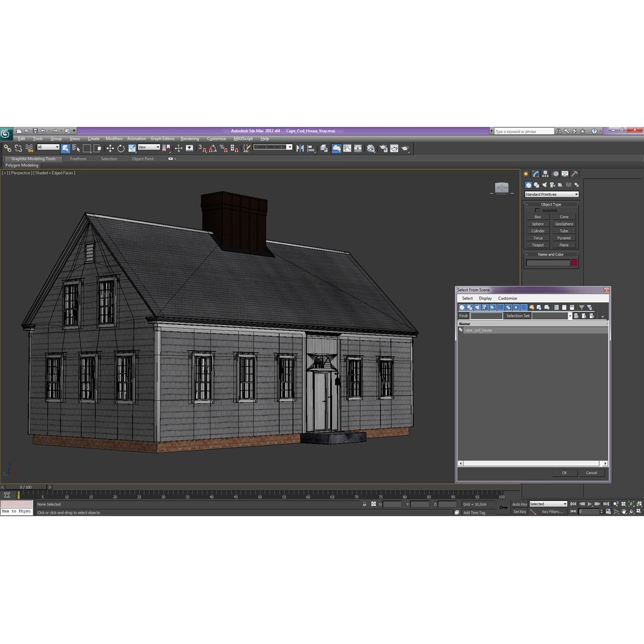
Task: Open the Rendering menu
Action: click(x=190, y=139)
